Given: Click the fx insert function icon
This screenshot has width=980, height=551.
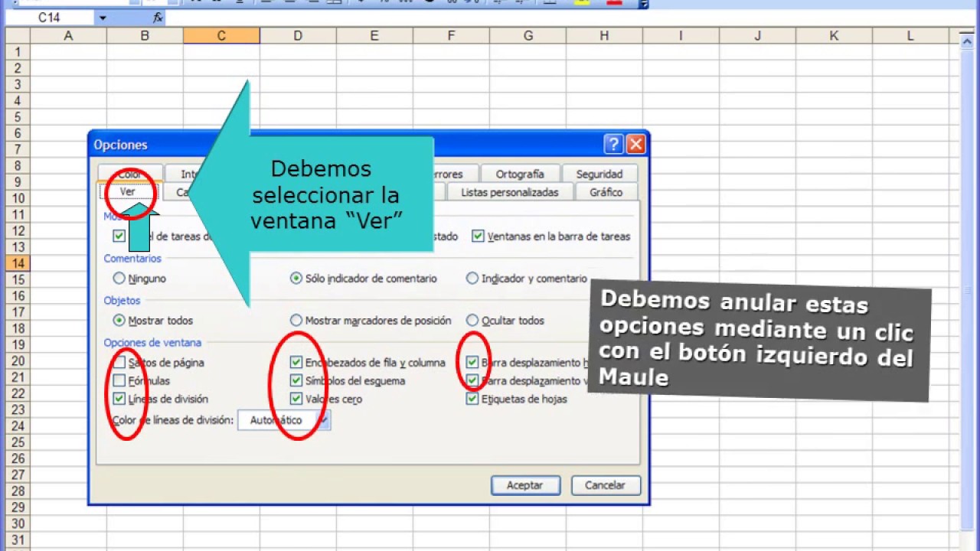Looking at the screenshot, I should point(158,18).
